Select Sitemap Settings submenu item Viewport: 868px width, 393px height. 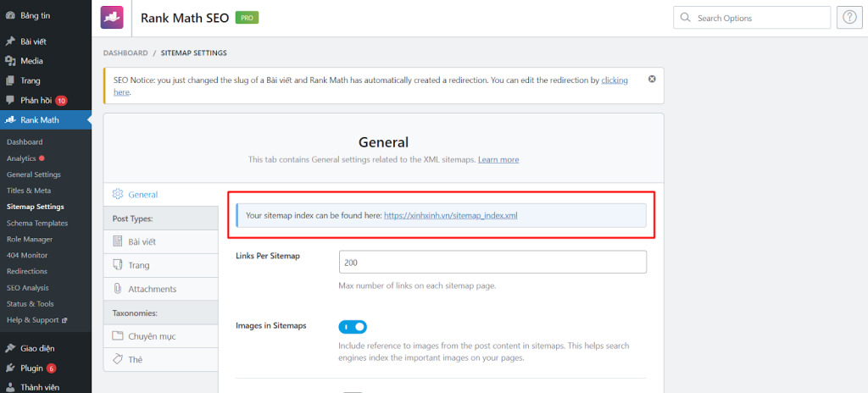click(x=36, y=207)
